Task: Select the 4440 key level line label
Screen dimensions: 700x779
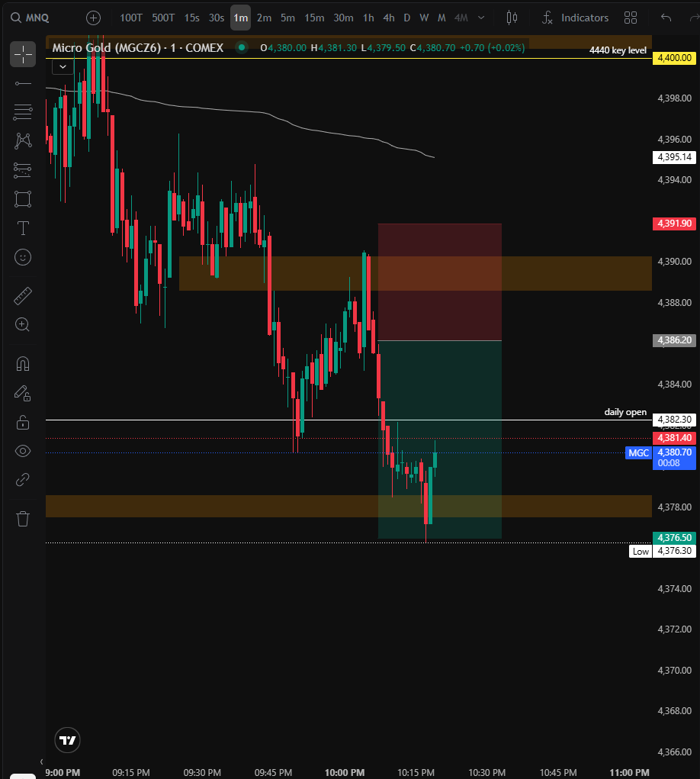Action: (618, 50)
